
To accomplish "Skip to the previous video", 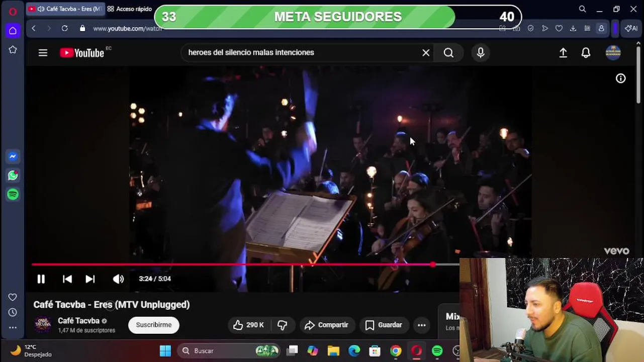I will coord(67,279).
